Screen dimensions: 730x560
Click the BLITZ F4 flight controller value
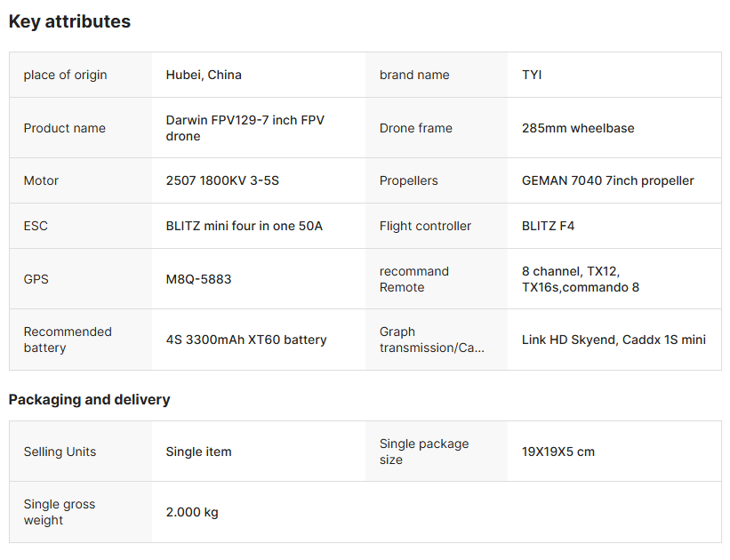549,226
